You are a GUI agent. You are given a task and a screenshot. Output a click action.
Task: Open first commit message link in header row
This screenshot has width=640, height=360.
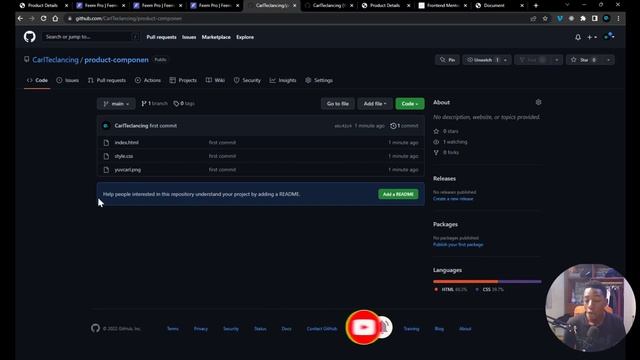[x=163, y=126]
